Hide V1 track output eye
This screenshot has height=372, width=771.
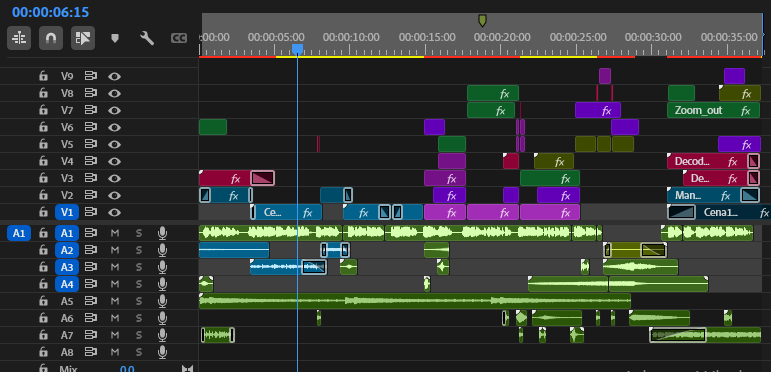115,212
